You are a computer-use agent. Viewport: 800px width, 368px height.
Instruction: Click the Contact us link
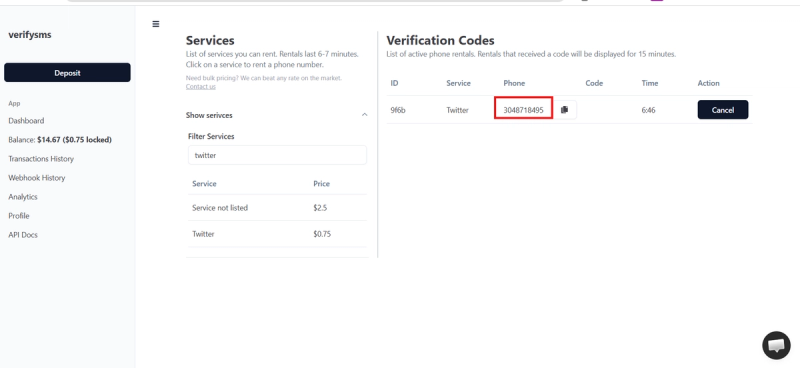pyautogui.click(x=201, y=86)
